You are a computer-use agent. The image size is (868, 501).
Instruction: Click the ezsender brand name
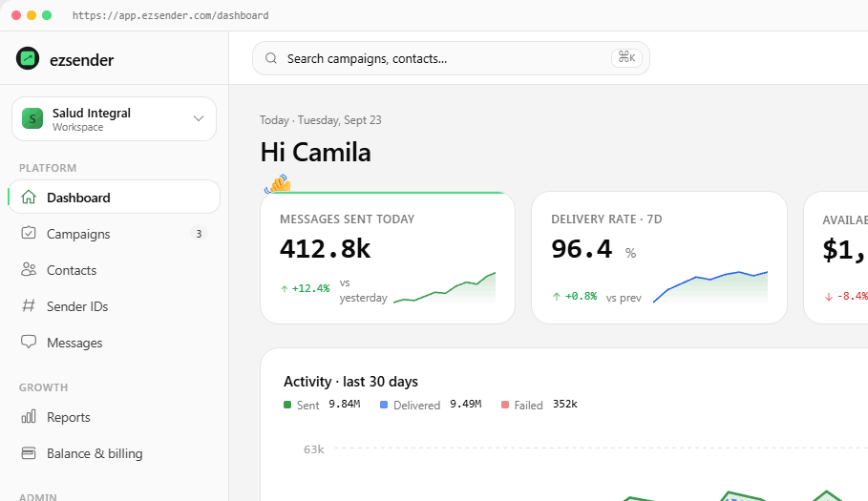[x=81, y=60]
